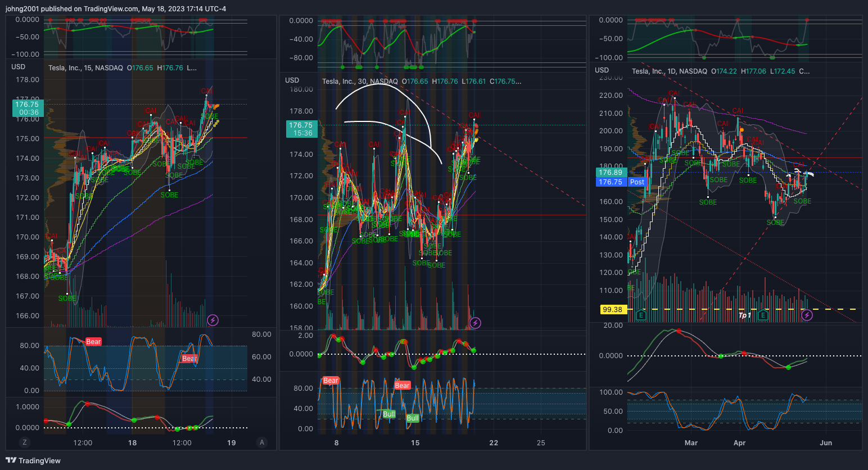Click the lightning bolt icon in the 15-minute chart

pos(213,320)
